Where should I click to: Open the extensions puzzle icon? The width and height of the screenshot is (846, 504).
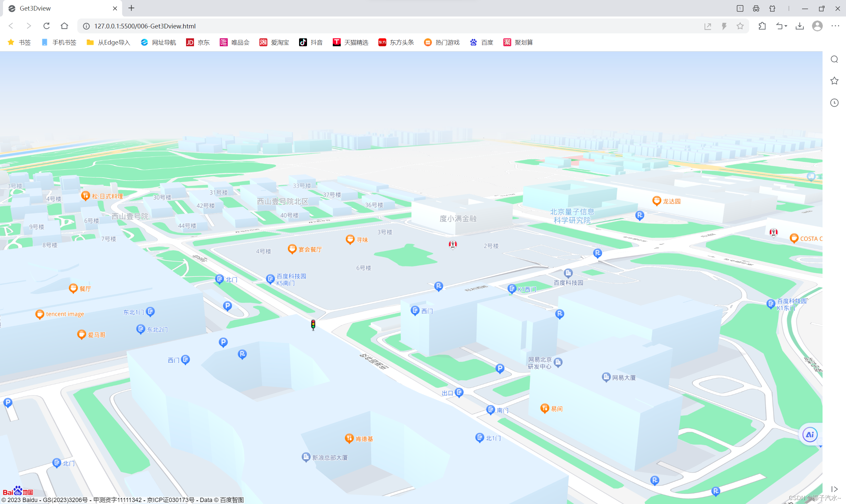762,26
